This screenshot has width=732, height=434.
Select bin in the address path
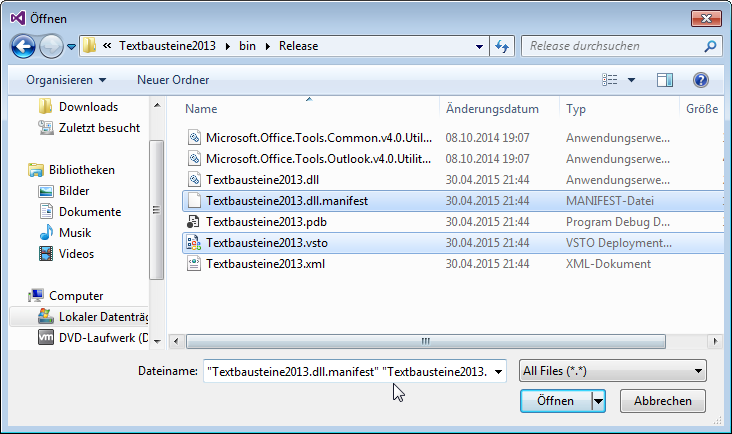247,46
